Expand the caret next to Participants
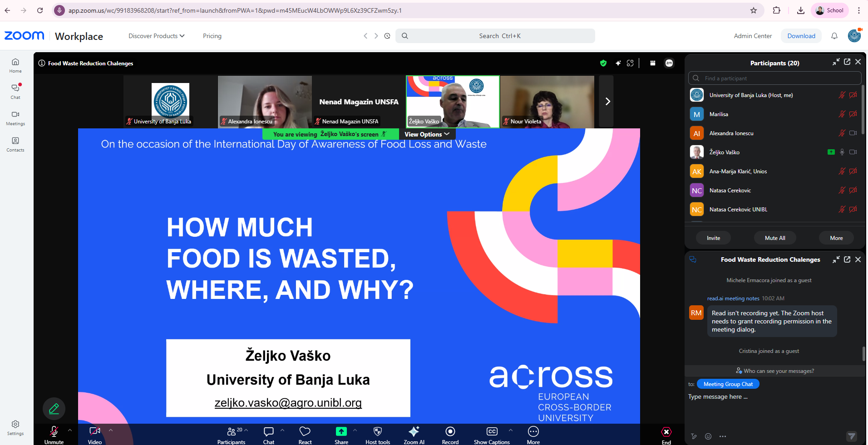The height and width of the screenshot is (445, 868). pyautogui.click(x=246, y=430)
